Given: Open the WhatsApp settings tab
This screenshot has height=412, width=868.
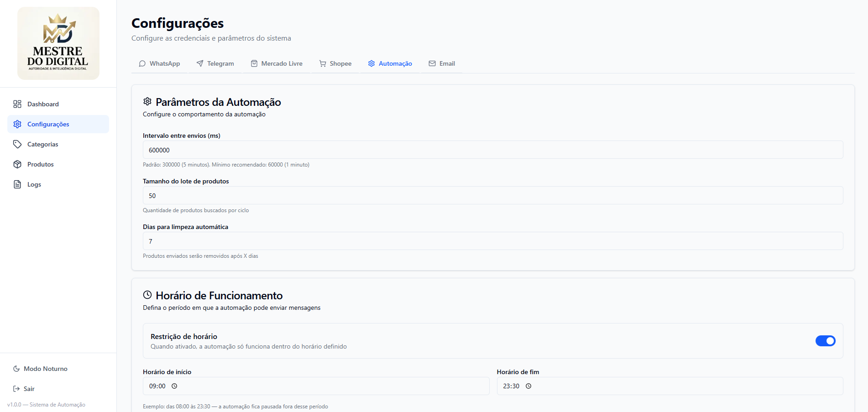Looking at the screenshot, I should (159, 63).
